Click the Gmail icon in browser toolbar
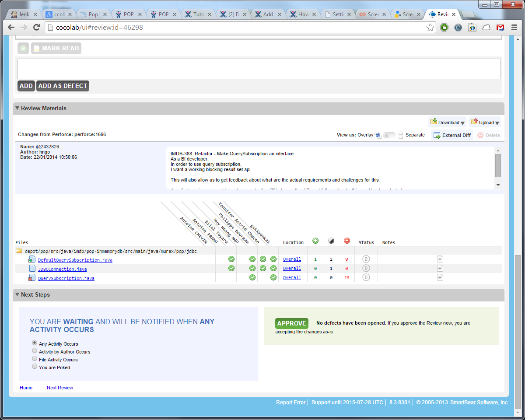This screenshot has width=525, height=420. point(500,27)
